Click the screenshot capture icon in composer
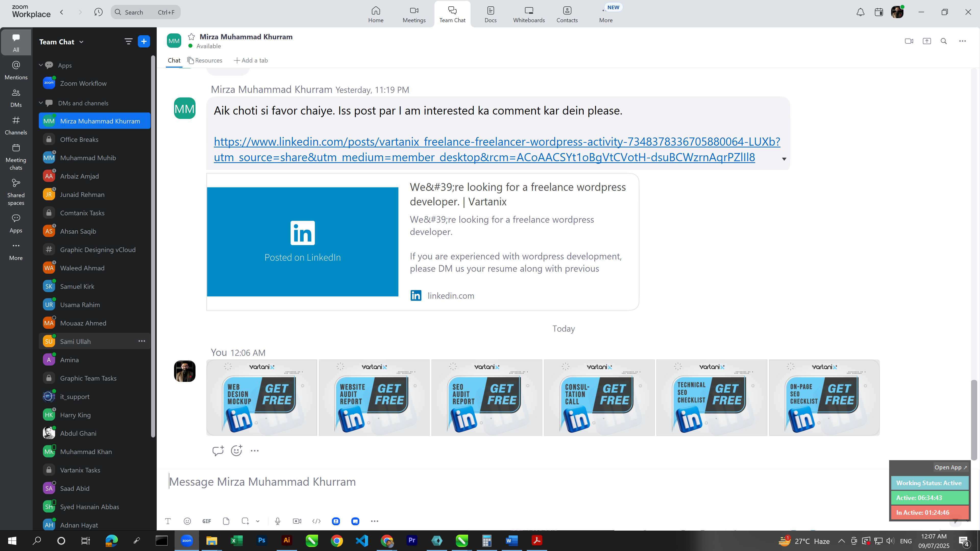Screen dimensions: 980x551 pyautogui.click(x=245, y=521)
